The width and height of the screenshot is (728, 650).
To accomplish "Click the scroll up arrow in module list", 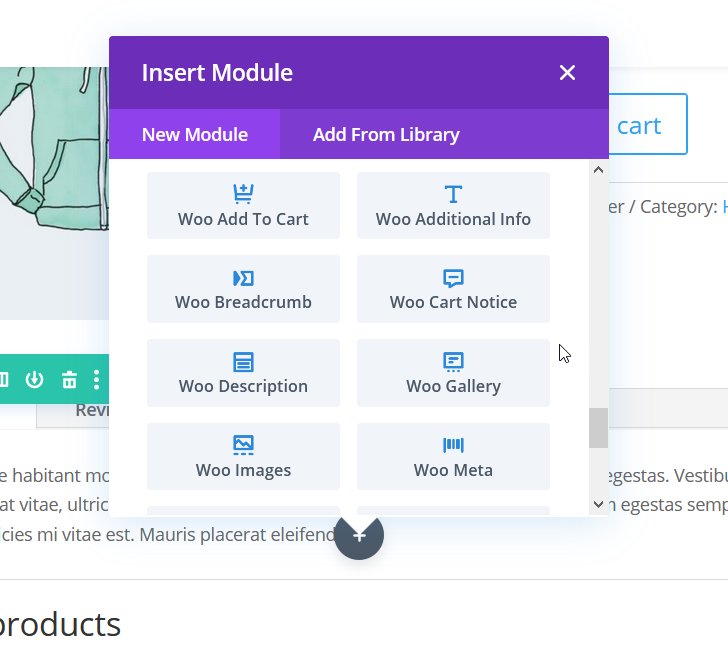I will [x=598, y=170].
